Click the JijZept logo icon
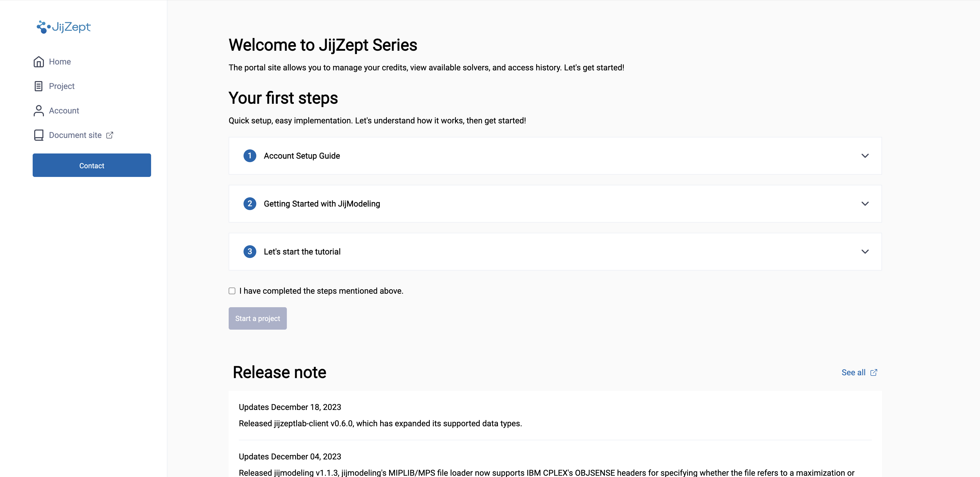 point(43,27)
